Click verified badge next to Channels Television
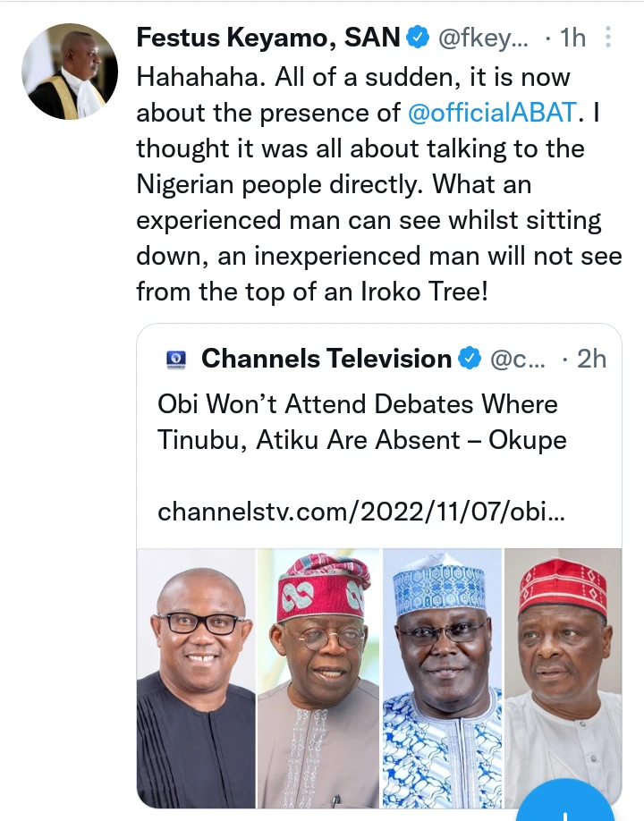The width and height of the screenshot is (644, 821). coord(470,360)
